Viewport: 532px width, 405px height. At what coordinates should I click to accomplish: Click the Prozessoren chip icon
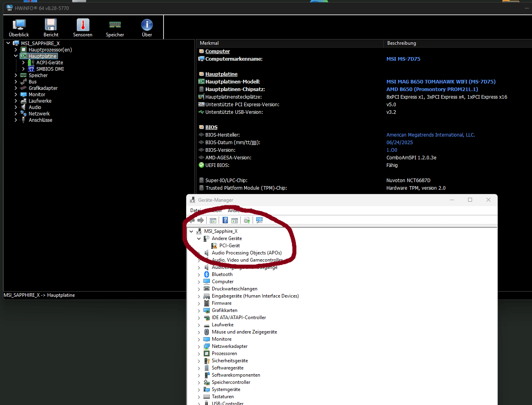pos(207,353)
